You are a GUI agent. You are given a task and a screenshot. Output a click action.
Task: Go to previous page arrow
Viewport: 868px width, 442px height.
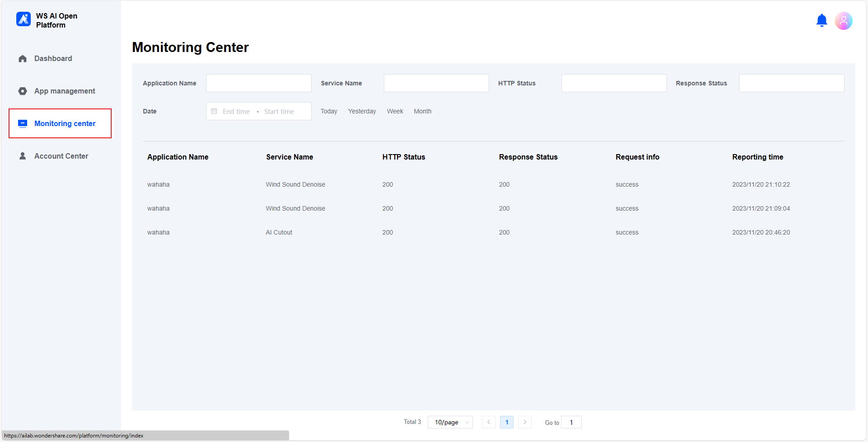coord(488,422)
